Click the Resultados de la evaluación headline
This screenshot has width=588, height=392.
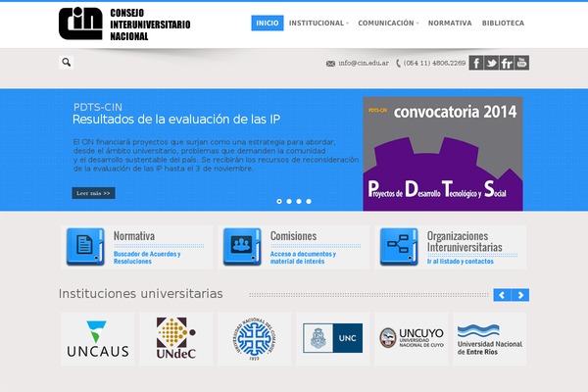point(176,120)
